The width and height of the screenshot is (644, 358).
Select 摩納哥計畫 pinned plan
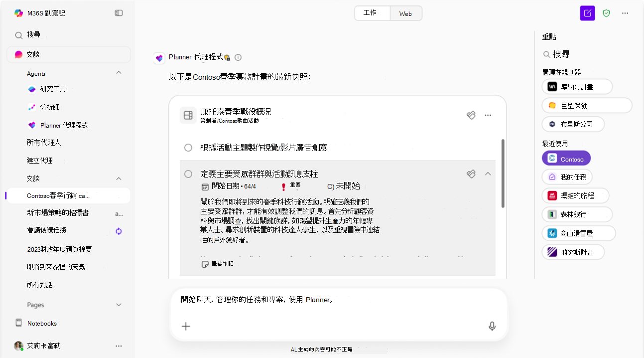click(x=577, y=86)
